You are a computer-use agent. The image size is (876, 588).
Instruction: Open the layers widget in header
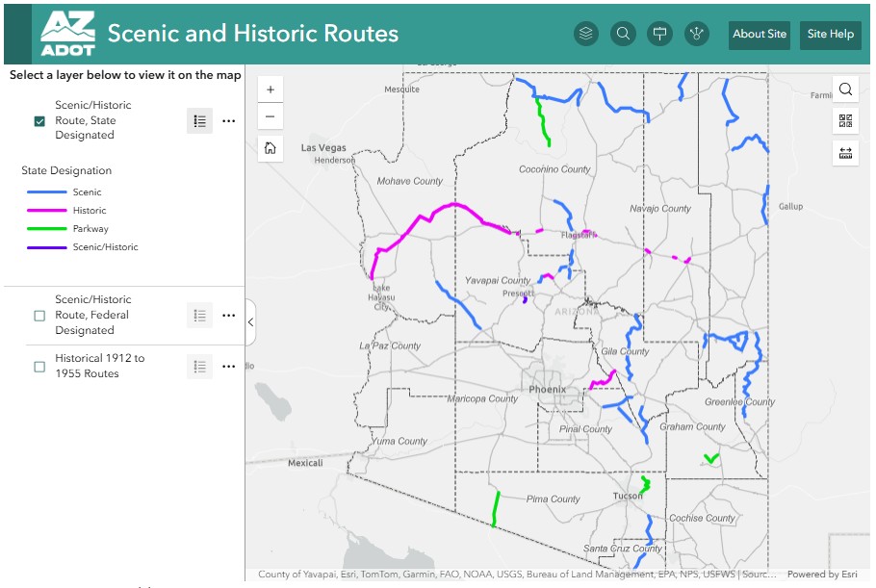pos(586,34)
